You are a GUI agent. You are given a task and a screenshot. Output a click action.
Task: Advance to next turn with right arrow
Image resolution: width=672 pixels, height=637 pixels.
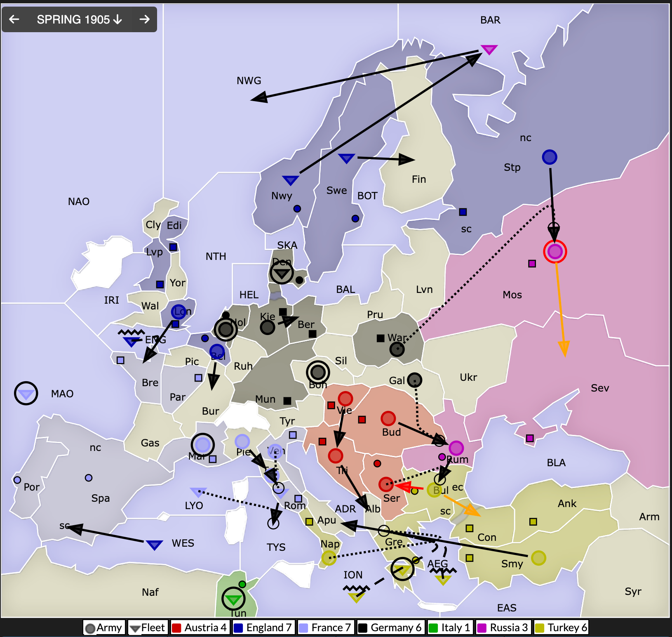(144, 19)
